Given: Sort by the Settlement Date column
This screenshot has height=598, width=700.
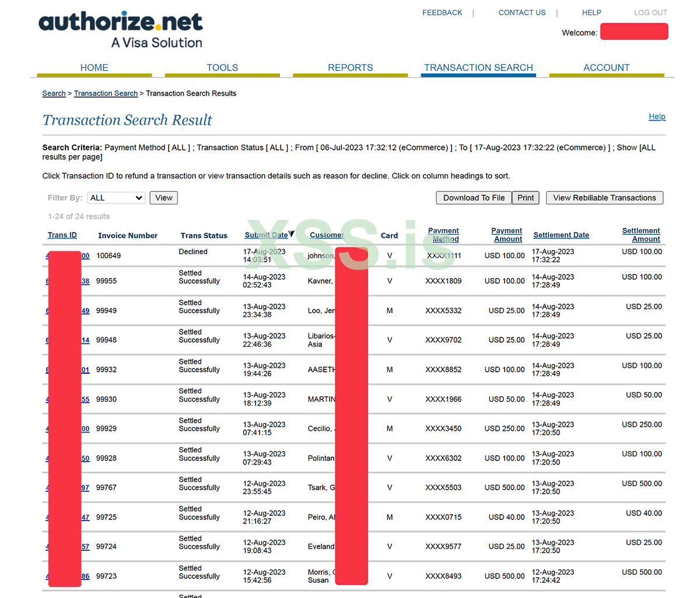Looking at the screenshot, I should tap(561, 235).
